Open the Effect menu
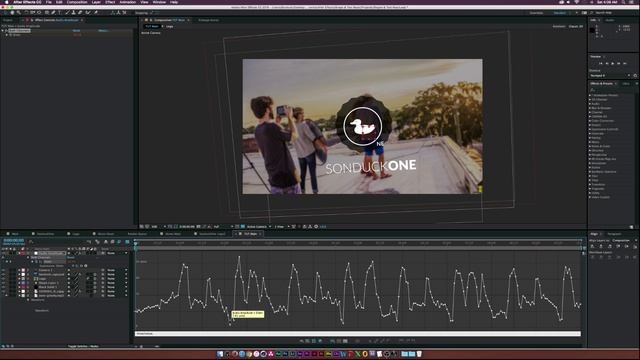Screen dimensions: 640x360 point(110,2)
